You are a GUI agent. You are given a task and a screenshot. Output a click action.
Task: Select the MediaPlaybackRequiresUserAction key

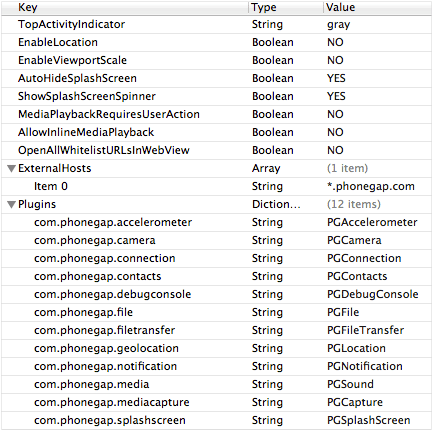coord(109,114)
